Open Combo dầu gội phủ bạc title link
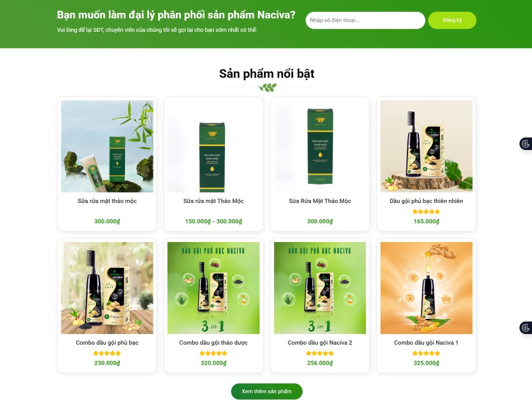The height and width of the screenshot is (411, 532). point(107,342)
